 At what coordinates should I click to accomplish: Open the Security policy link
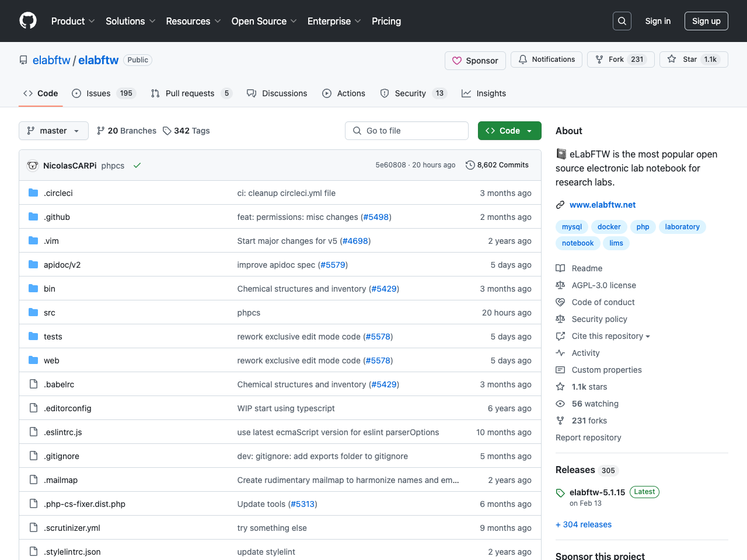click(x=599, y=319)
